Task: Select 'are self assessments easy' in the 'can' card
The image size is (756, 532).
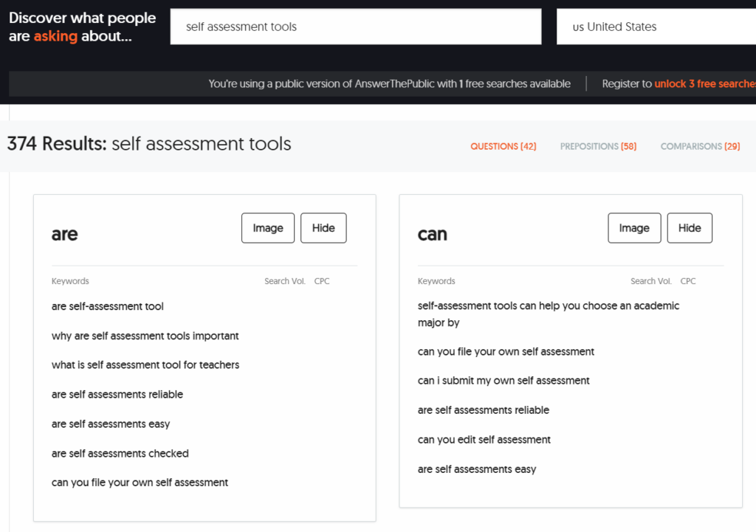Action: click(x=477, y=469)
